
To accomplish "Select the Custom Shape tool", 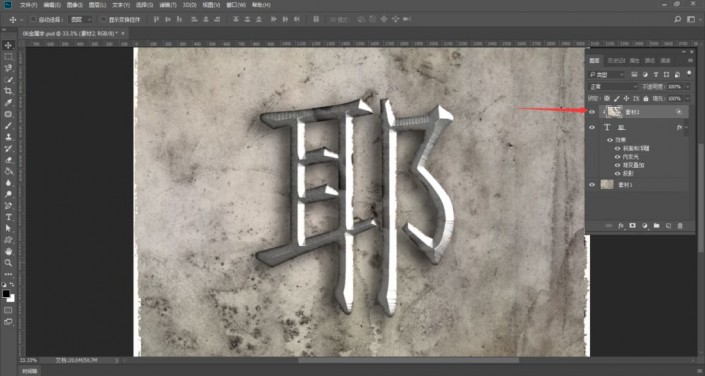I will click(x=8, y=240).
